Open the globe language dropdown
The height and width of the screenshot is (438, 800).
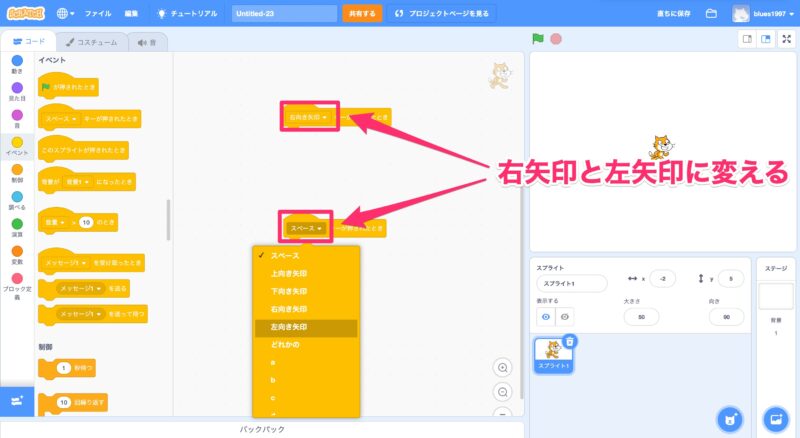pyautogui.click(x=65, y=14)
